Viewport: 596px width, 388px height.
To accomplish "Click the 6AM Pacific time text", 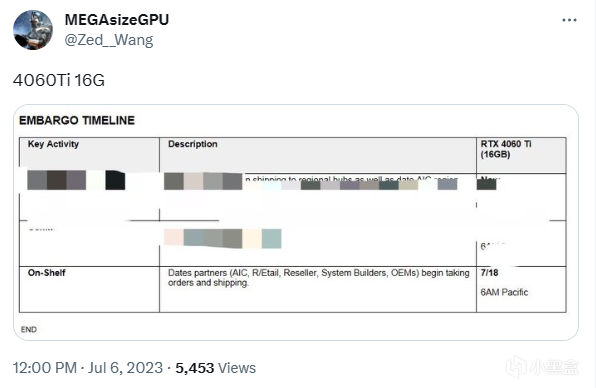I will click(x=504, y=292).
